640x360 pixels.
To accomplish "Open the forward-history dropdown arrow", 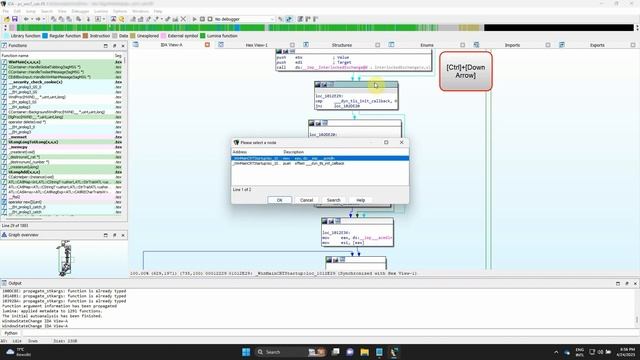I will (44, 19).
